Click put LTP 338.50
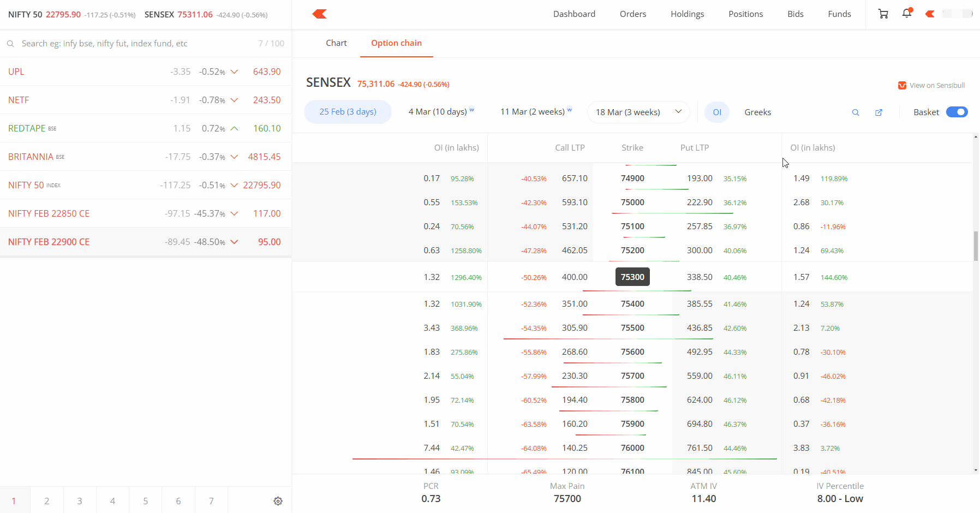Screen dimensions: 980x513 click(700, 277)
